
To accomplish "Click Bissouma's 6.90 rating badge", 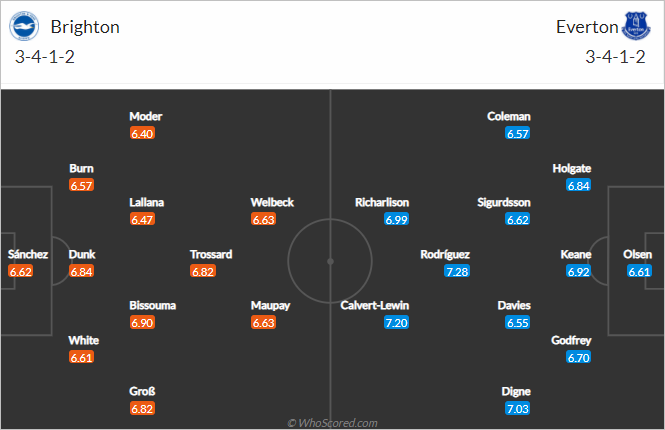I will (142, 323).
